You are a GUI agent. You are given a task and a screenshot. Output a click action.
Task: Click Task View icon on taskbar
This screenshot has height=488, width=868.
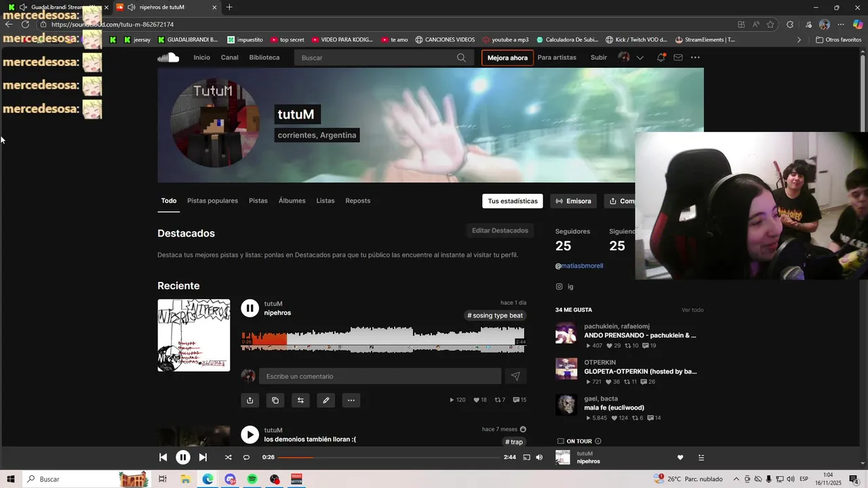coord(163,479)
